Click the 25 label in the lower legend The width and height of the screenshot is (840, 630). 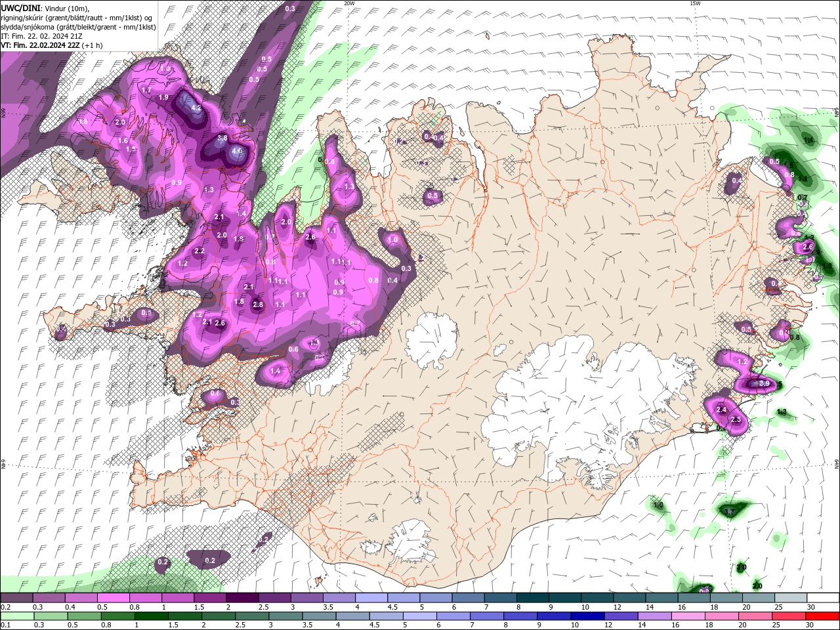776,625
